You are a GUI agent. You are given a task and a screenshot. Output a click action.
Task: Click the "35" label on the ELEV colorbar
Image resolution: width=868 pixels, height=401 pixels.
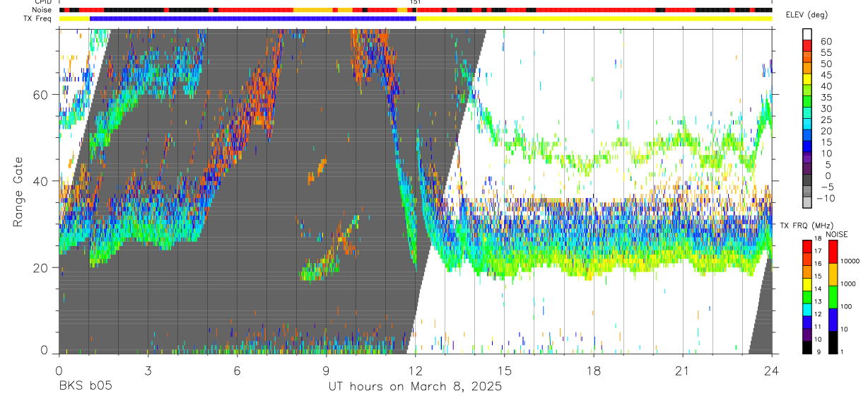pos(826,98)
